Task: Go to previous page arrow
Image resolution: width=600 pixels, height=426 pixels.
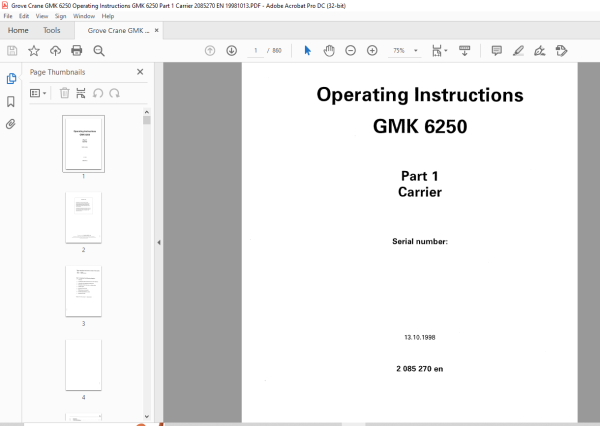Action: pos(210,51)
